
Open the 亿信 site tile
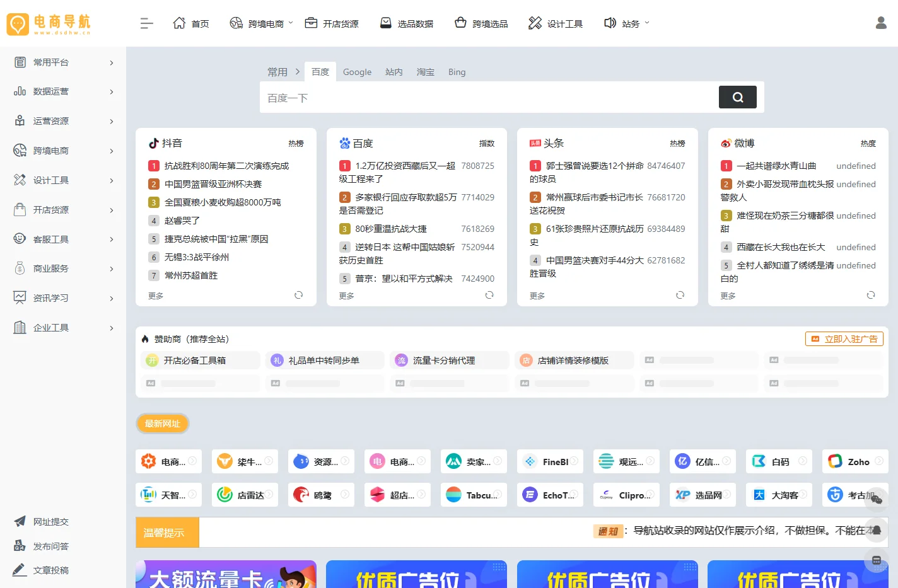coord(703,461)
